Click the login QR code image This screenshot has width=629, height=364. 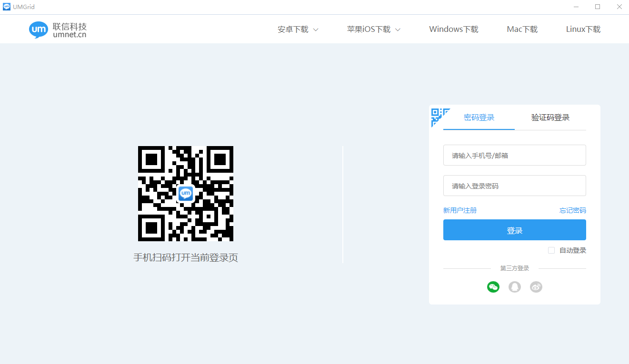(186, 194)
